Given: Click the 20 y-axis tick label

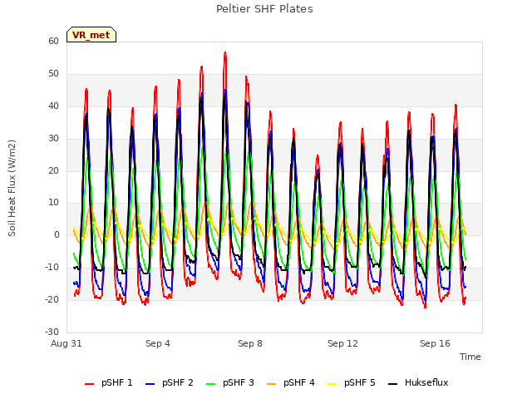Looking at the screenshot, I should pyautogui.click(x=53, y=171).
